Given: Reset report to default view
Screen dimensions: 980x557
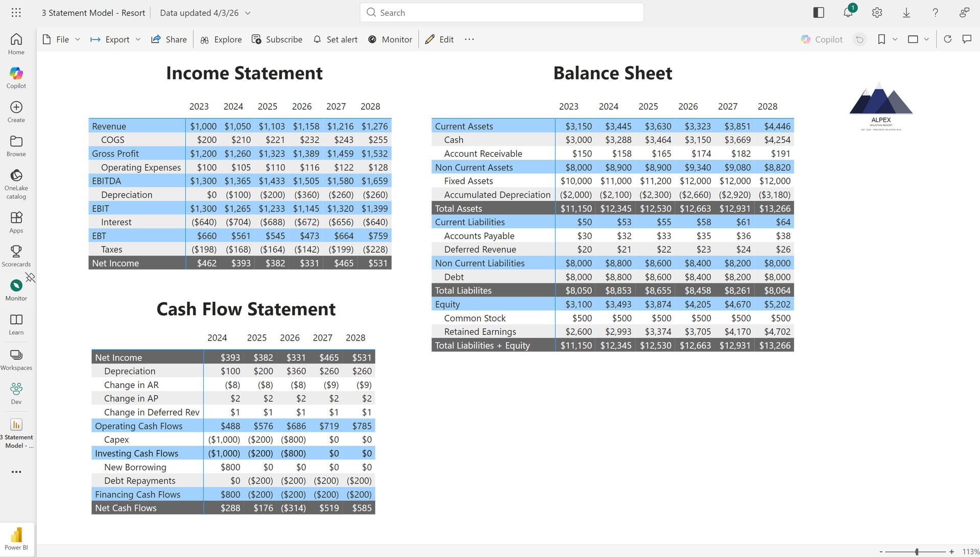Looking at the screenshot, I should point(859,39).
